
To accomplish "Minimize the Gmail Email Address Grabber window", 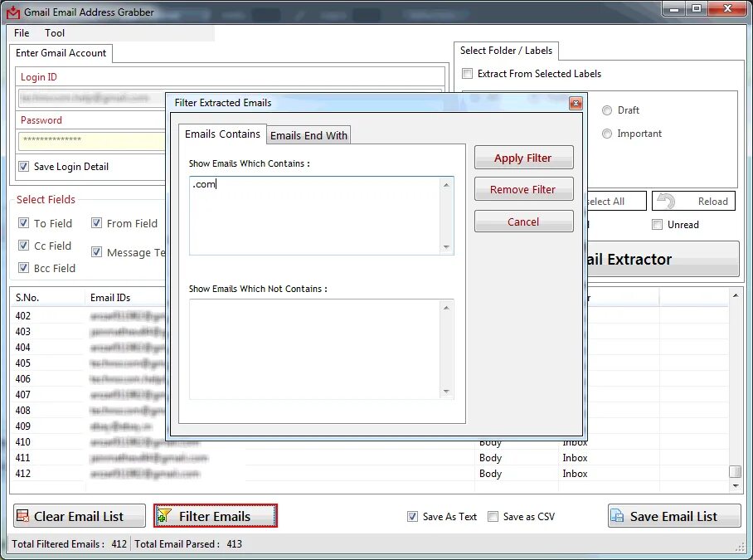I will tap(674, 9).
